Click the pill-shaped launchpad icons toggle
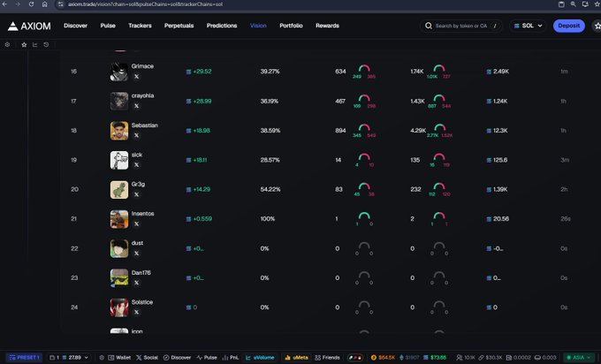This screenshot has height=364, width=601. 355,358
